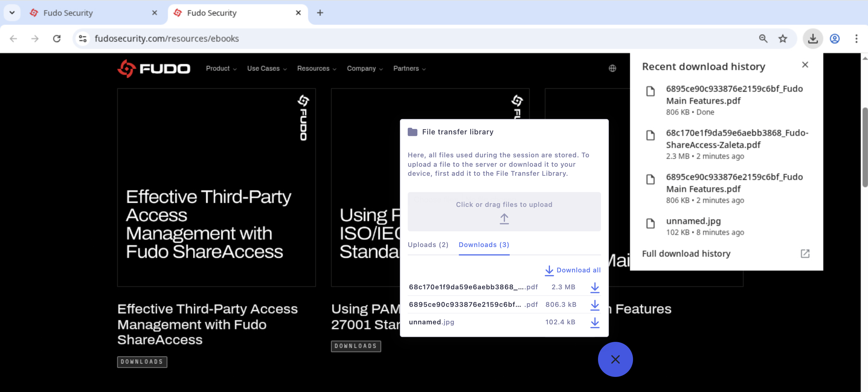This screenshot has width=868, height=392.
Task: Click Download all
Action: [573, 270]
